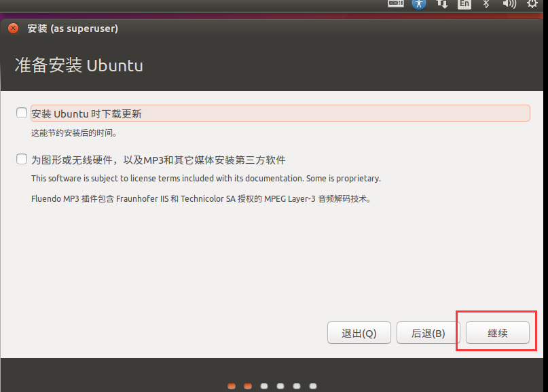Viewport: 548px width, 392px height.
Task: Open the Bluetooth indicator menu
Action: pos(486,4)
